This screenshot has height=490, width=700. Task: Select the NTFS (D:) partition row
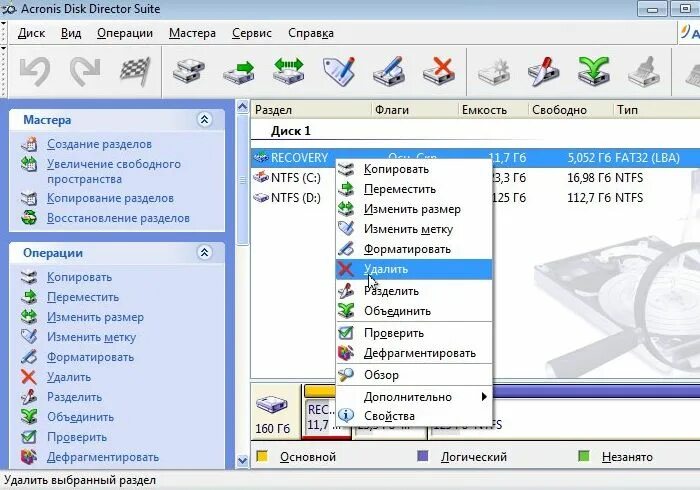coord(475,197)
